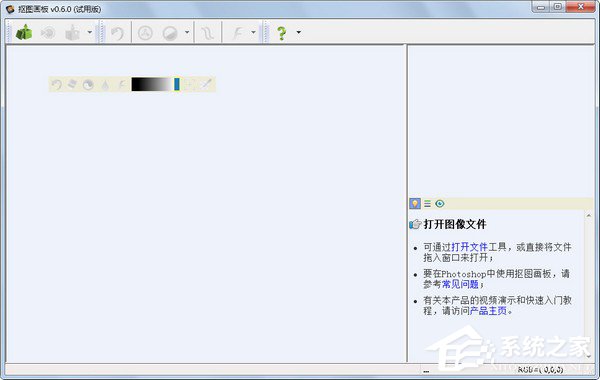Click the wavy curves toolbar icon
600x380 pixels.
pos(208,33)
